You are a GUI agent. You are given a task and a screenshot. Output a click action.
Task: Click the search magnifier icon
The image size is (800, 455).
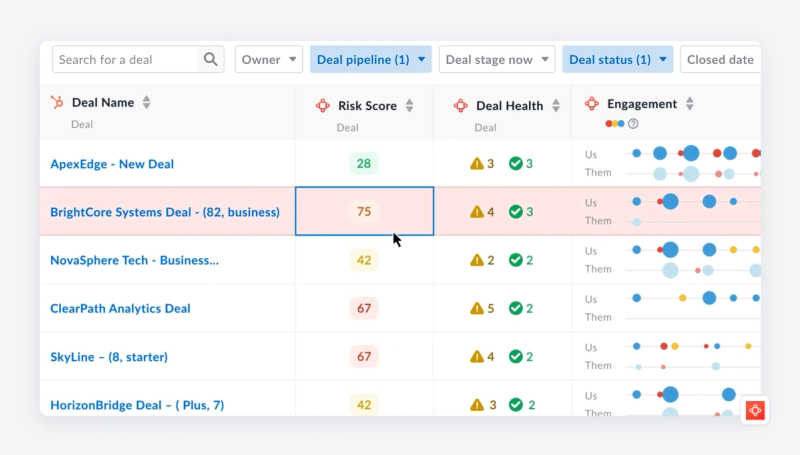click(x=210, y=59)
